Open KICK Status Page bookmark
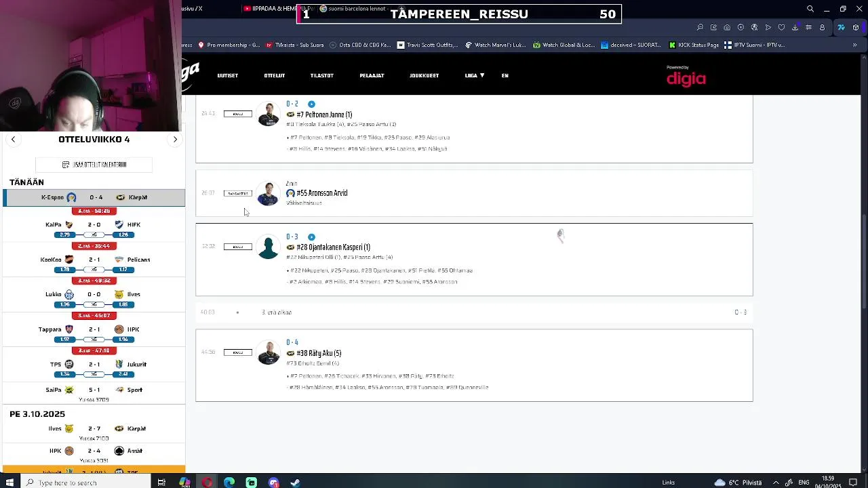Image resolution: width=868 pixels, height=488 pixels. click(694, 45)
